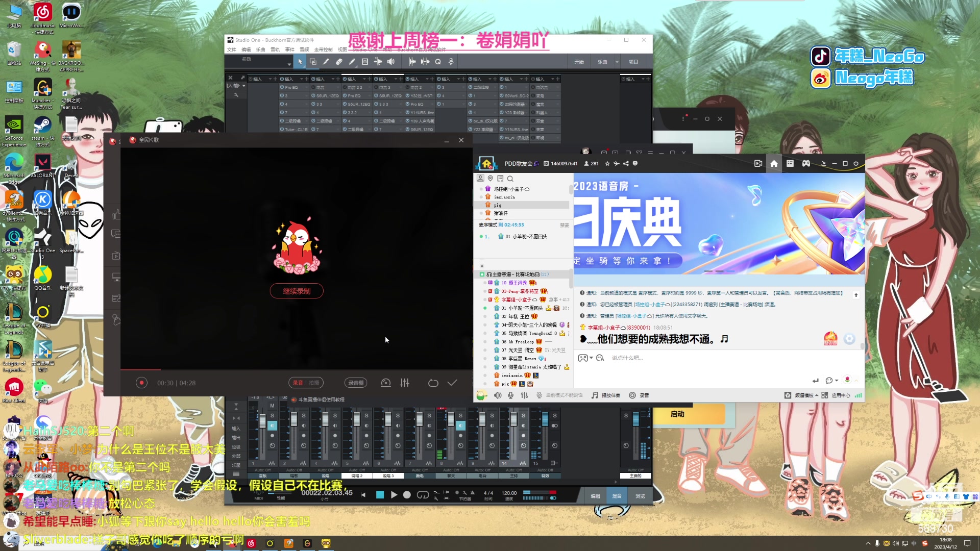Click the audio mixer icon in YY bottom bar

point(524,395)
